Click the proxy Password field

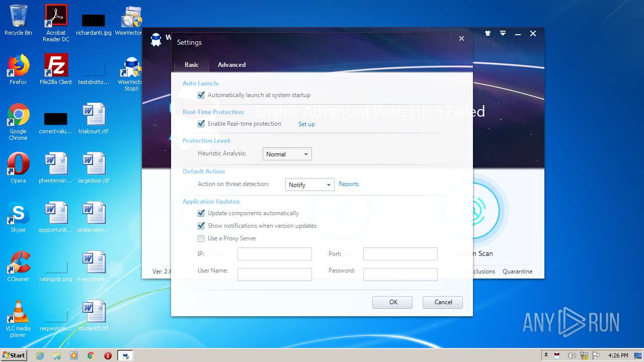click(x=400, y=274)
